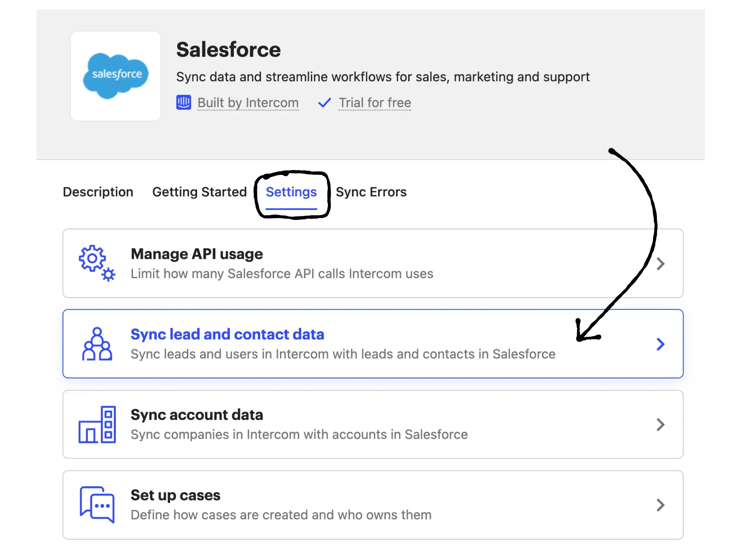Click the gears icon for Manage API usage
Image resolution: width=743 pixels, height=560 pixels.
click(97, 263)
